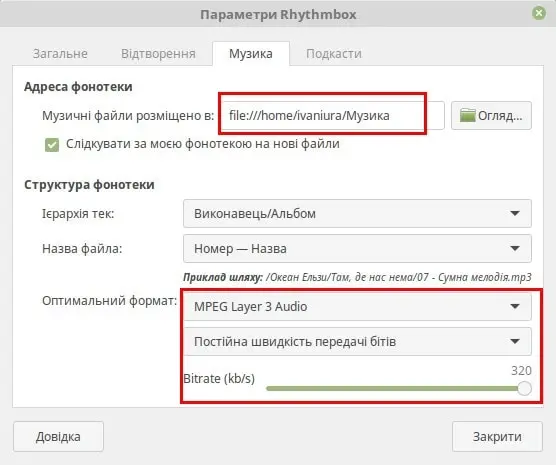
Task: Expand Постійна швидкість передачі бітів dropdown
Action: 357,342
